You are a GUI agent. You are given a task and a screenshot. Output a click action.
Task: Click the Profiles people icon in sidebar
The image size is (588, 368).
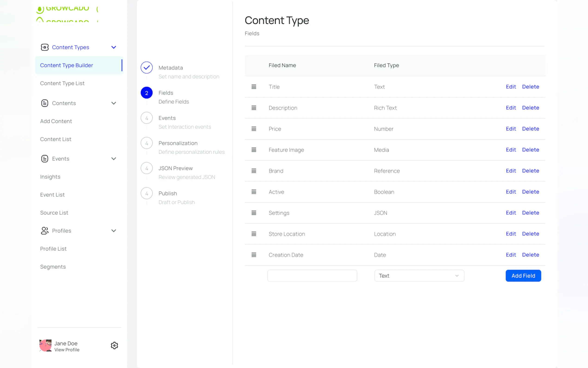(44, 231)
